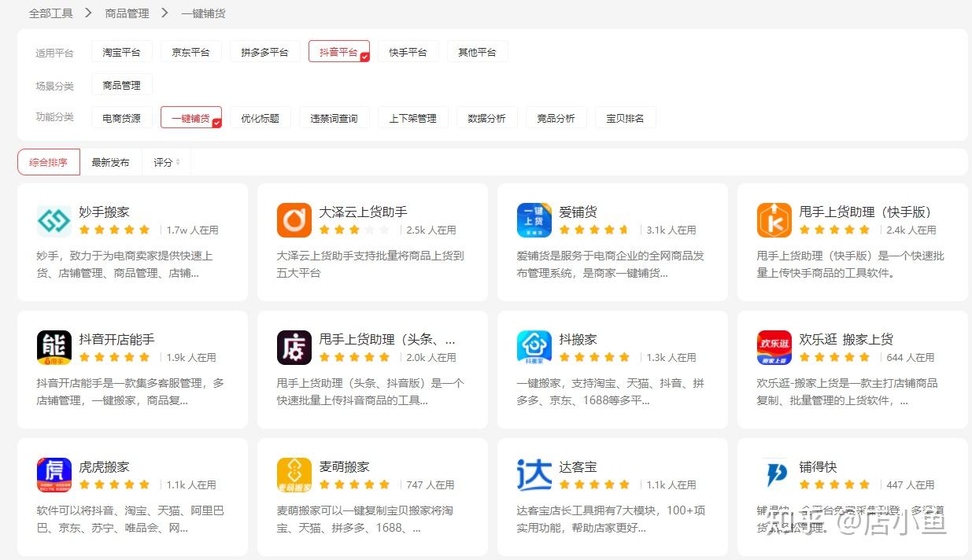972x560 pixels.
Task: Switch to 综合排序 sorting tab
Action: click(49, 162)
